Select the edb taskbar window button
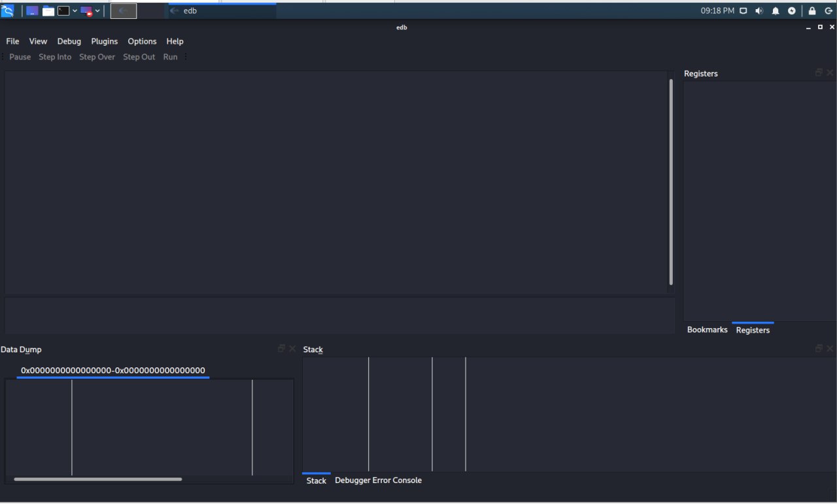837x504 pixels. click(222, 11)
